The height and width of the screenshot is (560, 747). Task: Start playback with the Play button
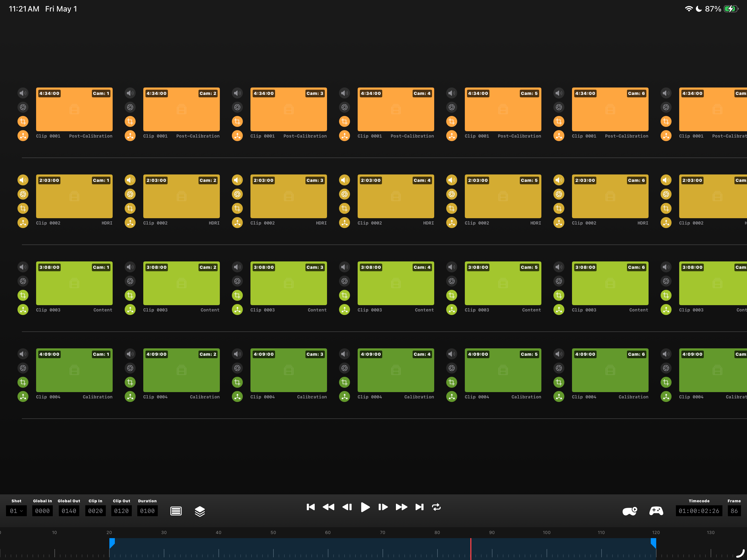pos(365,507)
